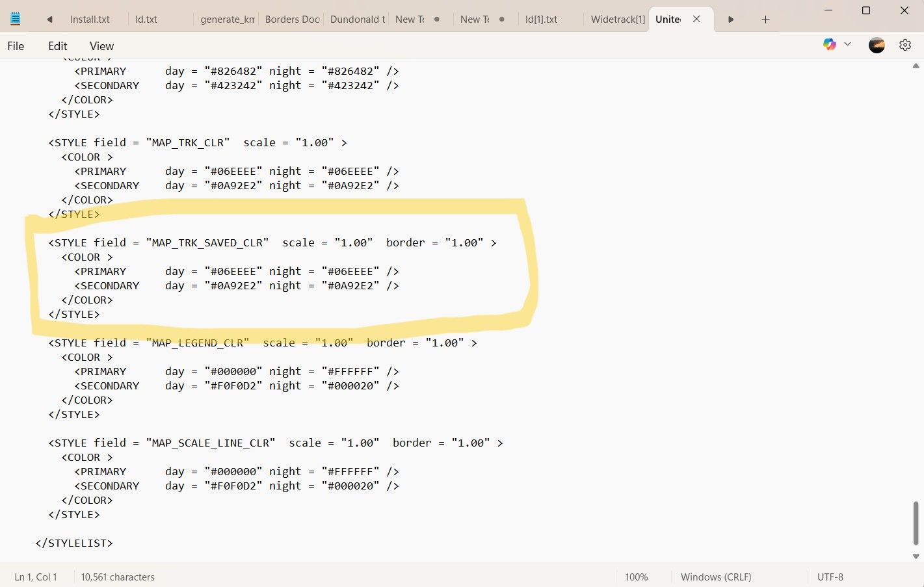
Task: Open the View menu
Action: (x=101, y=46)
